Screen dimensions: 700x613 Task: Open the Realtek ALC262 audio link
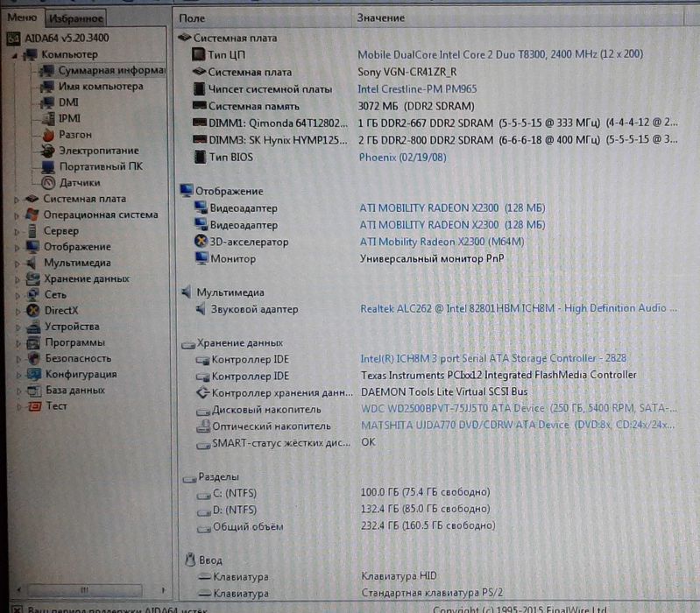point(519,308)
